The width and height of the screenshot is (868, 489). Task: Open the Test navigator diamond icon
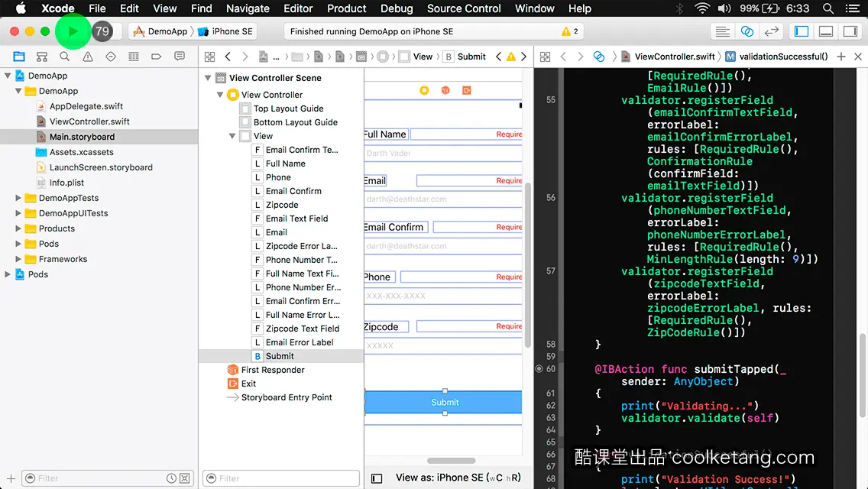pyautogui.click(x=111, y=57)
